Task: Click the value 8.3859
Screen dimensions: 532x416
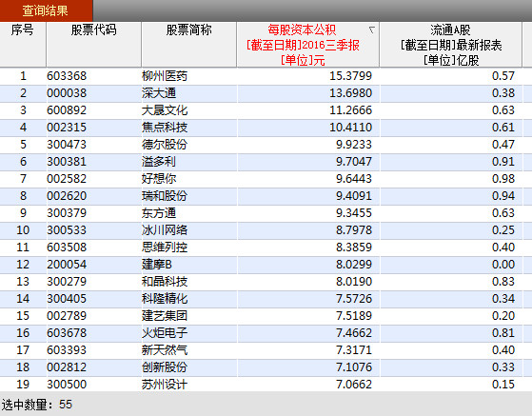Action: click(x=354, y=248)
